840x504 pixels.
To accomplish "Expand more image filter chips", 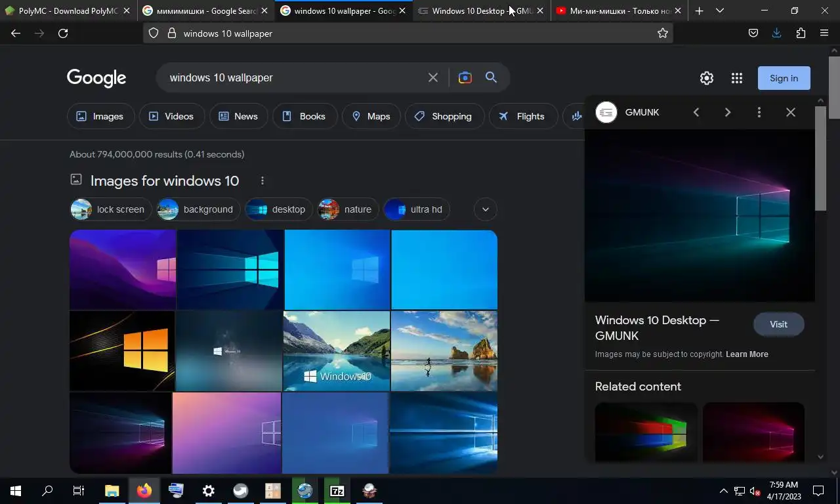I will [486, 209].
